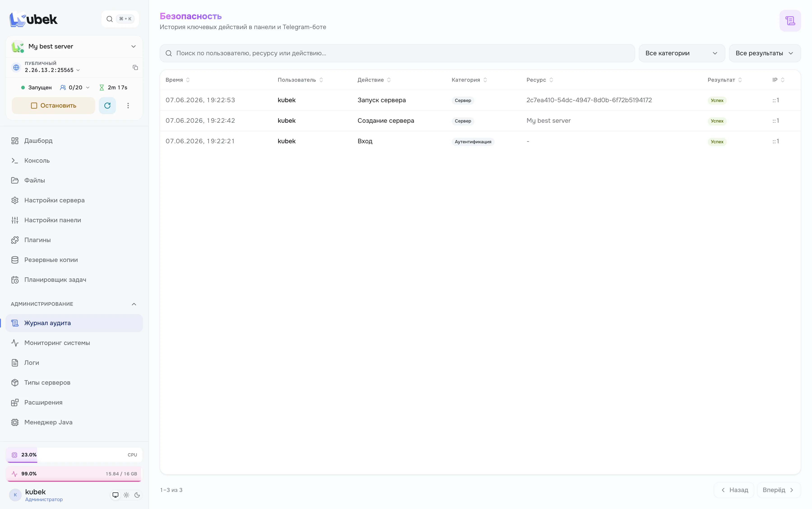Open Планировщик задач
Screen dimensions: 812x509
(74, 280)
